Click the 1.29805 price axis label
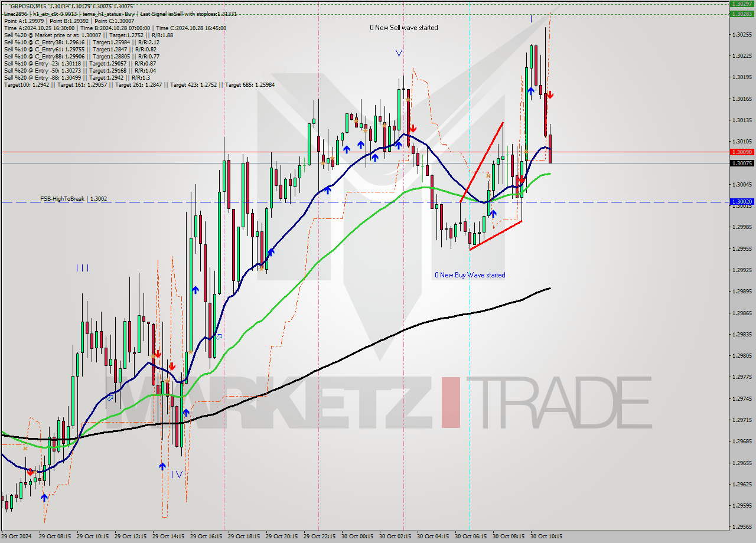 (x=742, y=355)
